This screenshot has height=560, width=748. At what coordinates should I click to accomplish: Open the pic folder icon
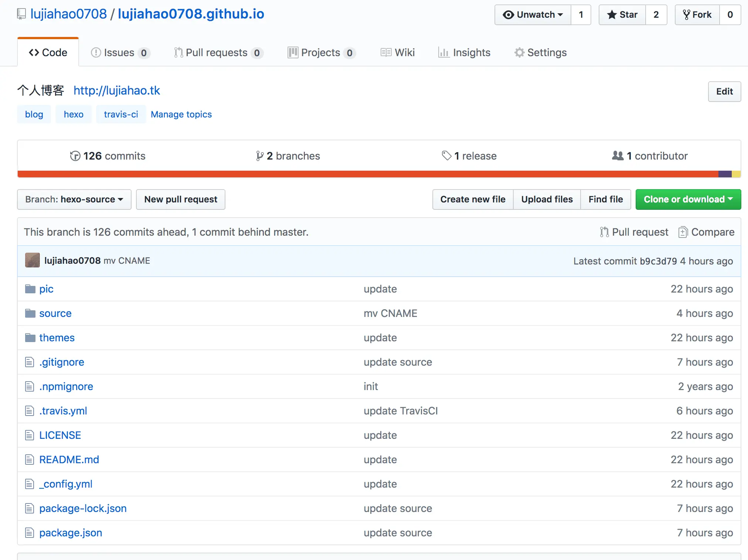30,289
